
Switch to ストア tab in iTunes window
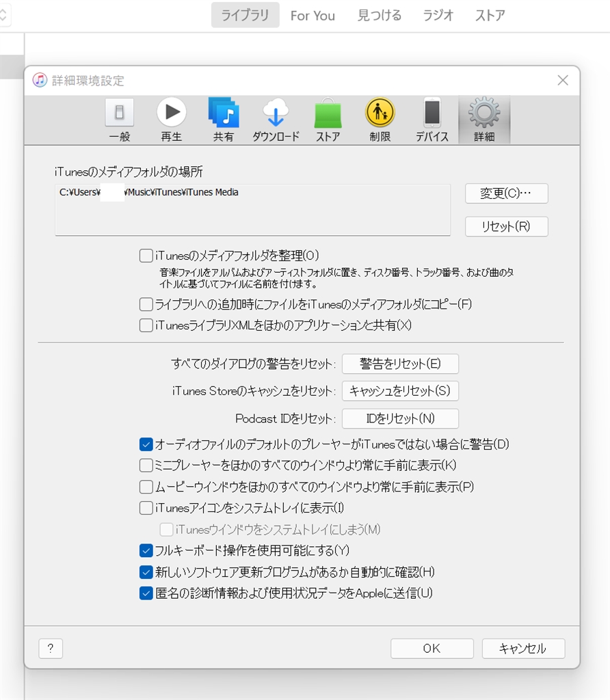point(490,16)
